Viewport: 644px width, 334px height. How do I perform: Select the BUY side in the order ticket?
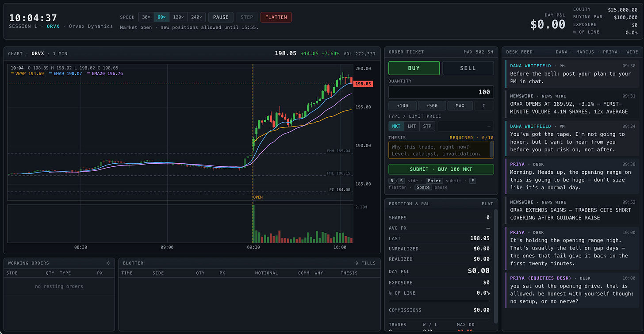(x=414, y=68)
